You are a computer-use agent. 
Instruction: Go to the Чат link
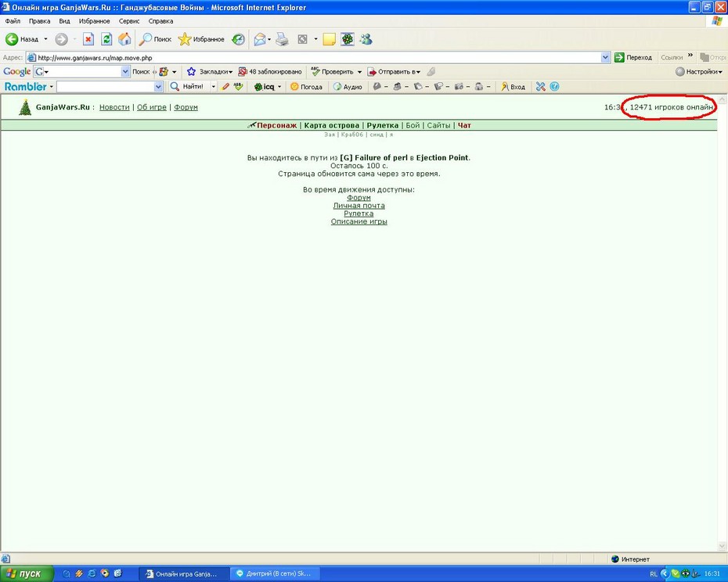pos(464,125)
